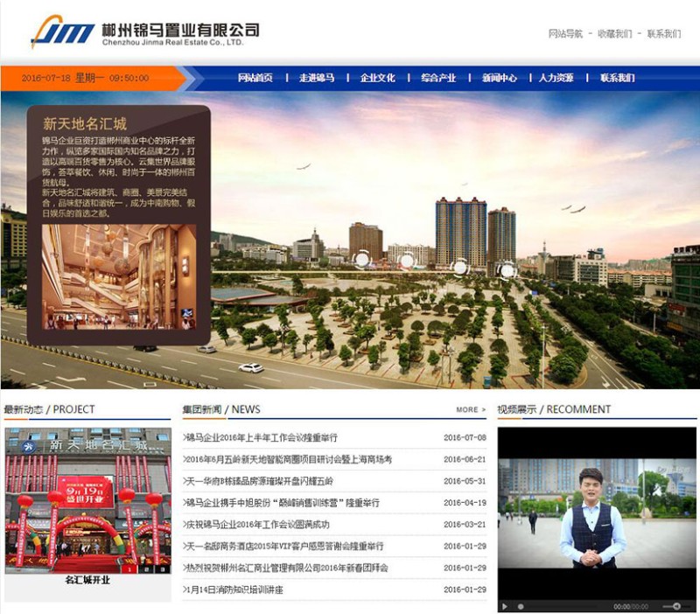The image size is (700, 614).
Task: Click 联系我们 in the top-right header
Action: [x=665, y=35]
